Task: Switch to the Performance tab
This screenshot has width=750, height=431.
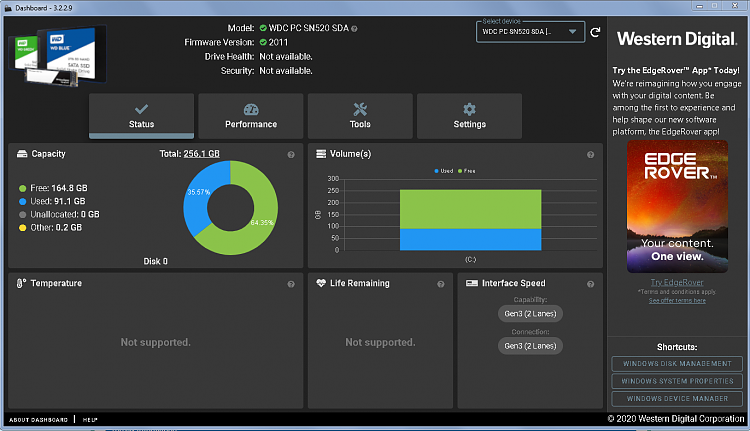Action: [251, 116]
